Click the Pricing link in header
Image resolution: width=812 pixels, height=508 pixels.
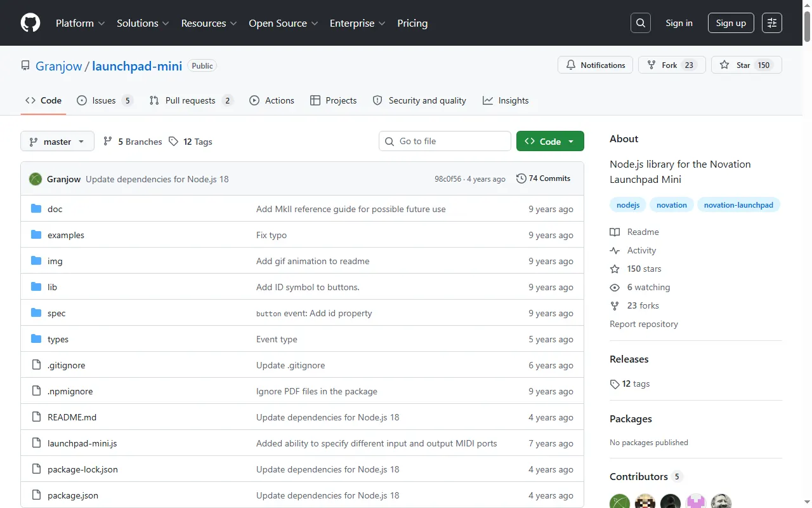click(x=412, y=23)
